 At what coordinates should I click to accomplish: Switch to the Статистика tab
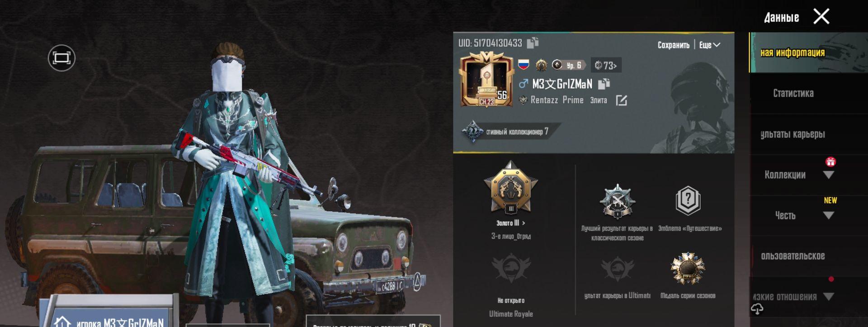(x=793, y=93)
